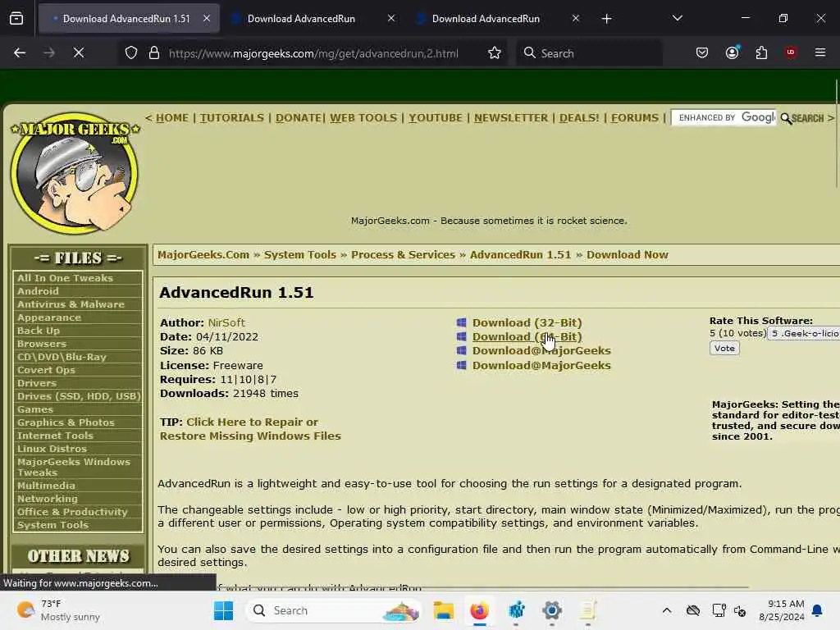Open the Pocket save icon

click(x=702, y=52)
